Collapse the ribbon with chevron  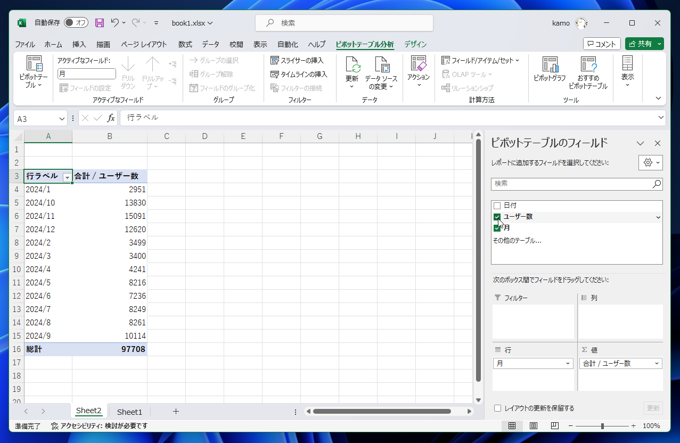click(x=658, y=98)
